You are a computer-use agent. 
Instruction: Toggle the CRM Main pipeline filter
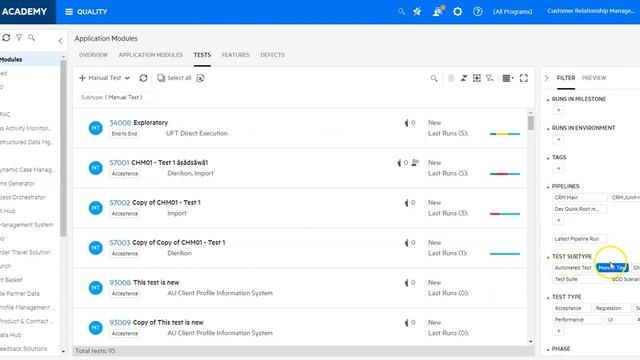point(580,197)
